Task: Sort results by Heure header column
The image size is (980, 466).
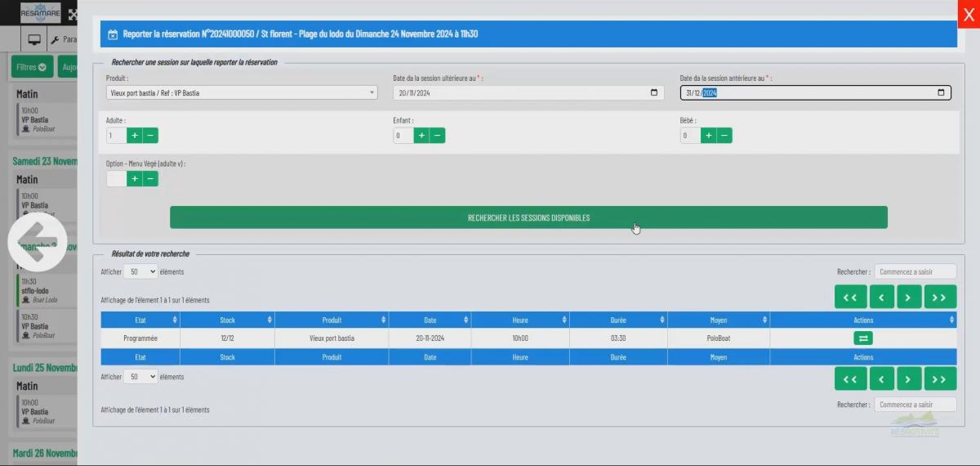Action: click(x=520, y=320)
